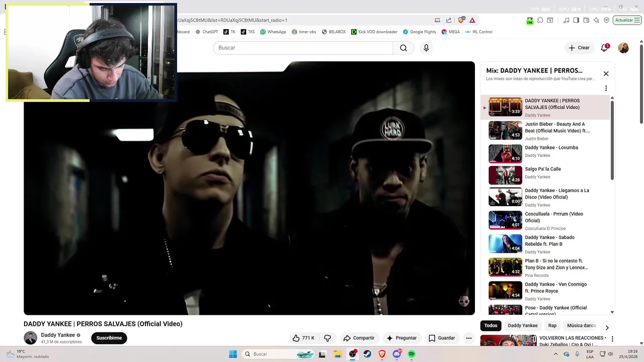Open the Mix playlist three-dot options
Image resolution: width=644 pixels, height=362 pixels.
pos(606,88)
